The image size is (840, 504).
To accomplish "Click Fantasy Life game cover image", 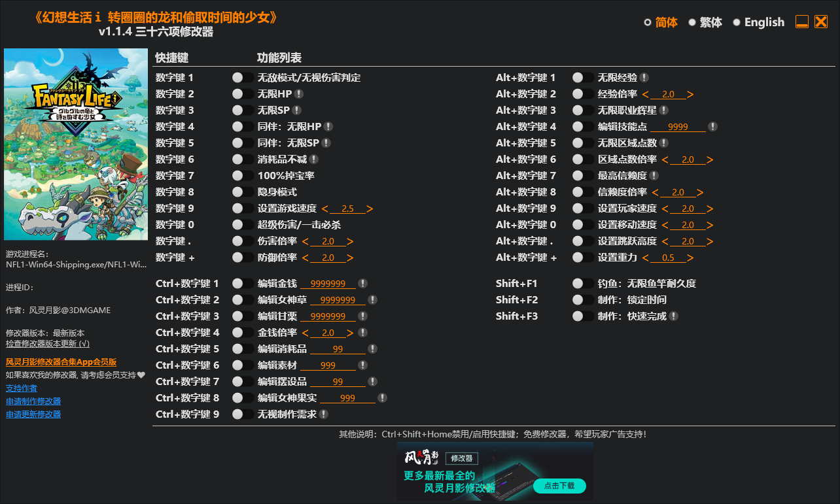I will point(76,144).
